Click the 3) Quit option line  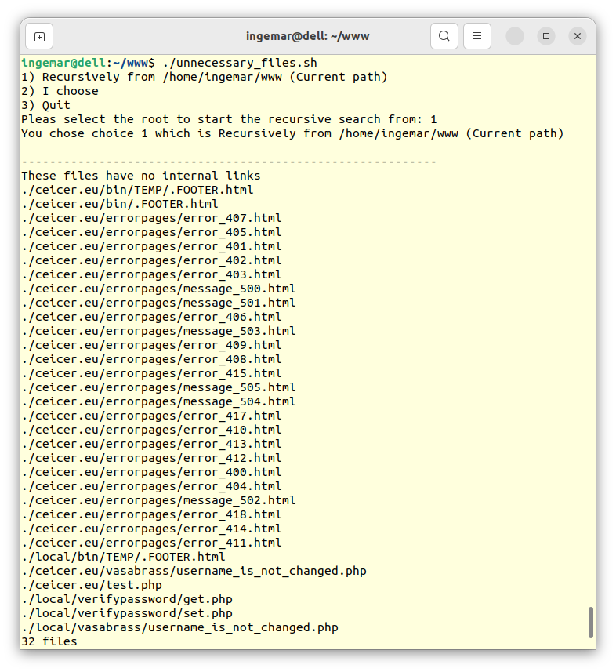[45, 105]
